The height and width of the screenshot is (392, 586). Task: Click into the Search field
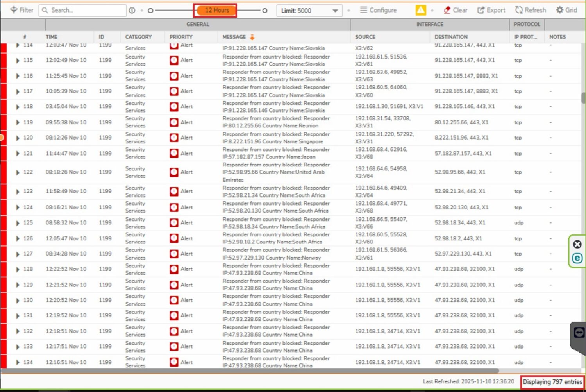[x=86, y=10]
